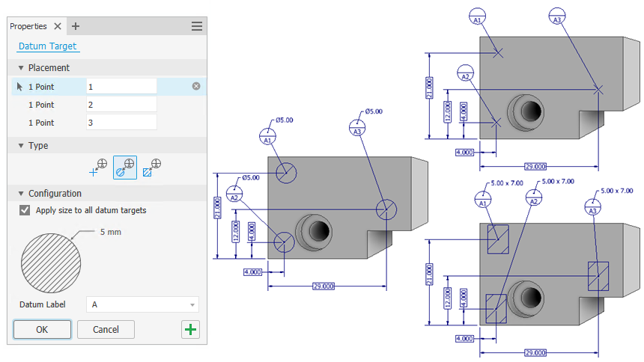Switch to the Properties tab
The height and width of the screenshot is (362, 644).
click(28, 26)
